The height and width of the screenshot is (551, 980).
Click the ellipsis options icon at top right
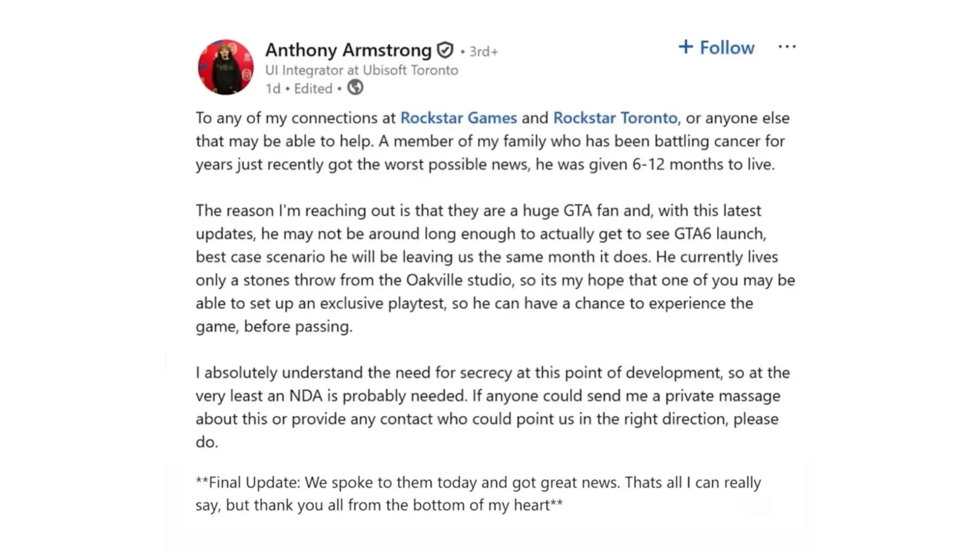click(x=788, y=46)
